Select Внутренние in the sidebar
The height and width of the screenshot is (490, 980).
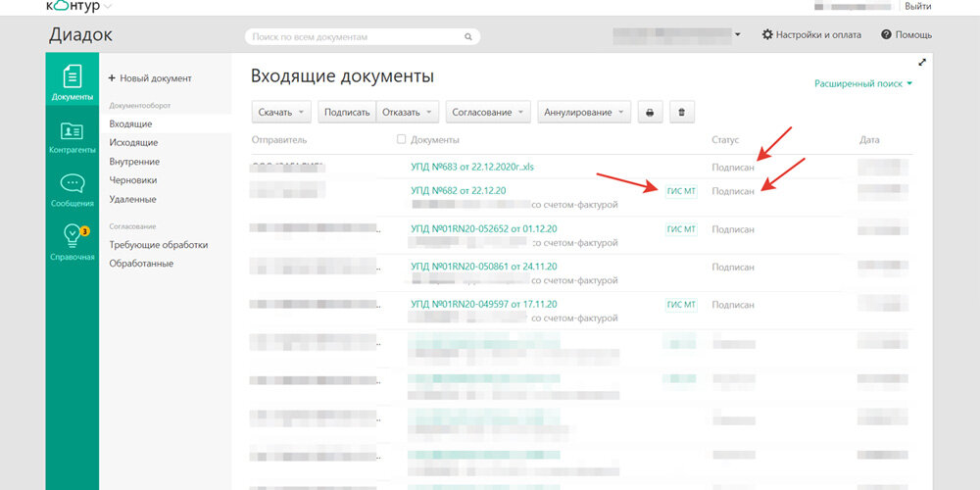(x=134, y=162)
